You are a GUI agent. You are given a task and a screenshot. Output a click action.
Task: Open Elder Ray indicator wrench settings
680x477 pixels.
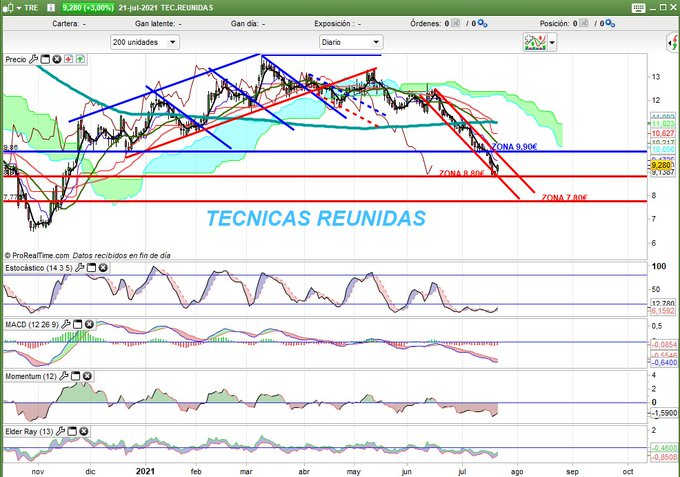click(60, 431)
